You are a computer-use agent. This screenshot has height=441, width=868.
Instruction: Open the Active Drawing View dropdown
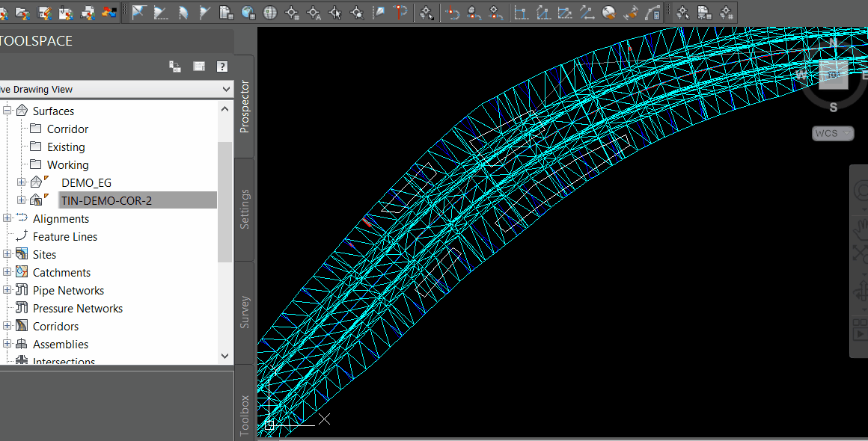[224, 89]
